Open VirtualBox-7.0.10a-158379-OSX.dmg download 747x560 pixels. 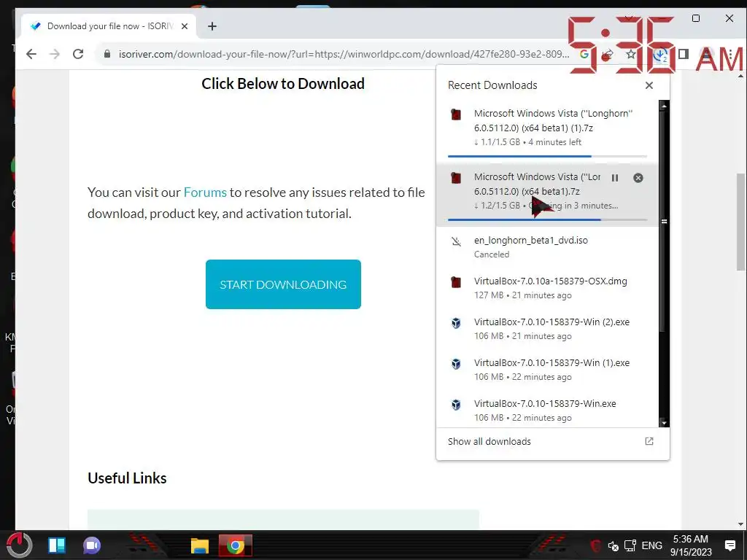point(547,287)
